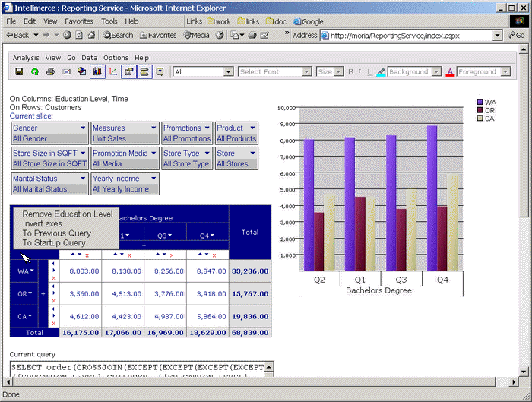Viewport: 532px width, 402px height.
Task: Open the Google link in Links bar
Action: point(309,21)
